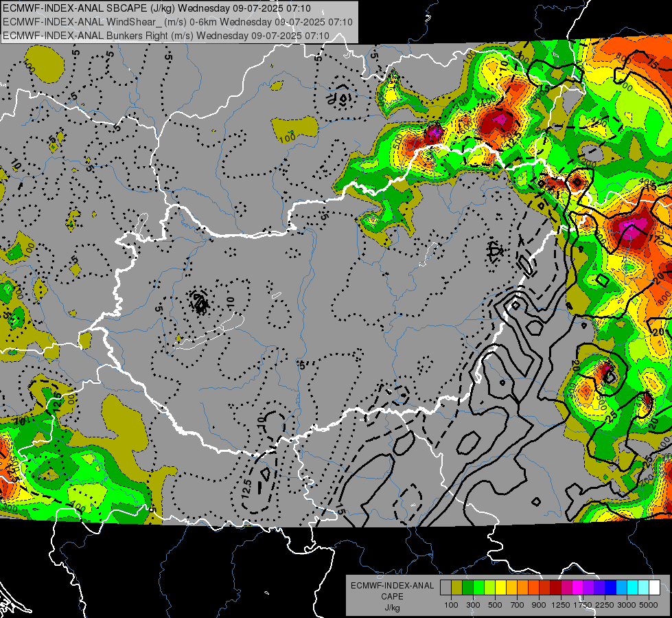Image resolution: width=672 pixels, height=618 pixels.
Task: Click the legend label 1250
Action: (561, 605)
